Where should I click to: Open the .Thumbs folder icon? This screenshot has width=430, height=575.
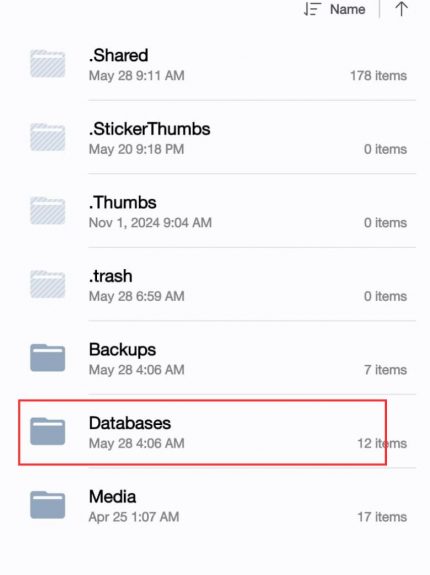tap(48, 210)
